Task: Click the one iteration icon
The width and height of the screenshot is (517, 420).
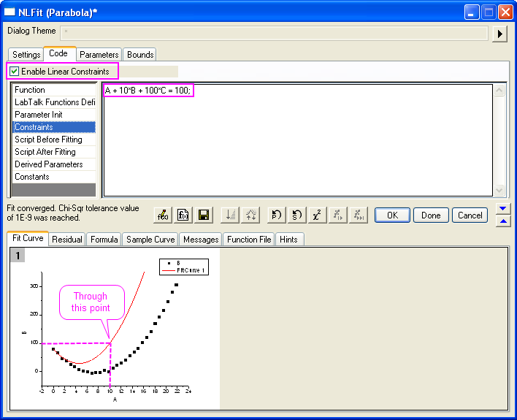Action: tap(337, 215)
